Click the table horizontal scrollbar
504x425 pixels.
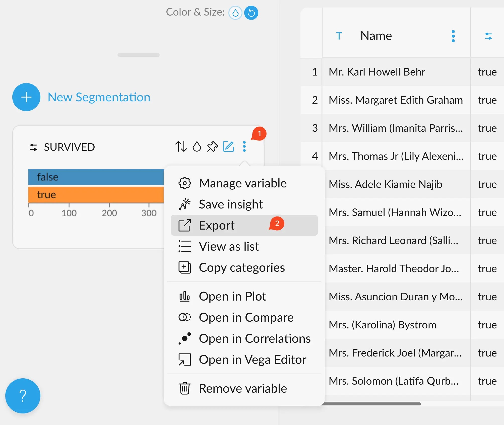371,404
